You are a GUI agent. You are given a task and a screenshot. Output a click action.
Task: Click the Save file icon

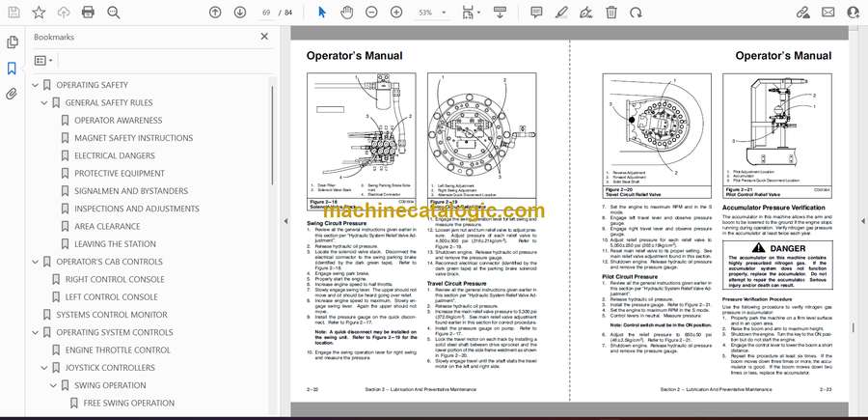click(x=14, y=13)
